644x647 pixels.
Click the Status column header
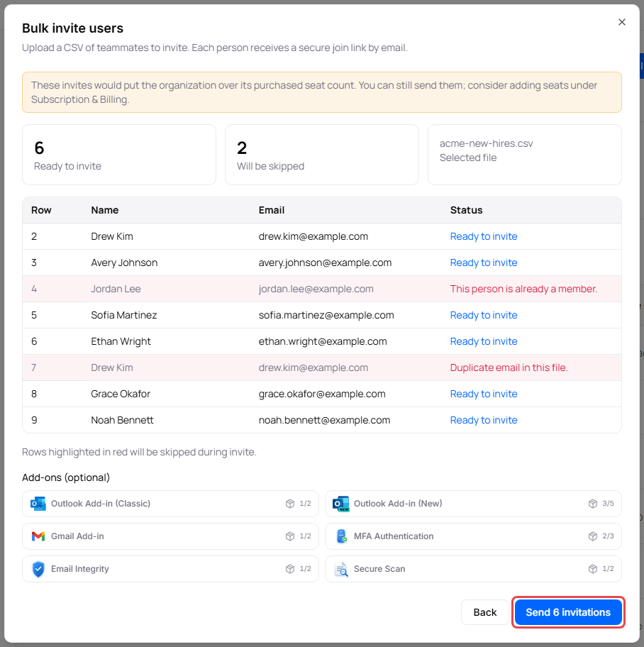pyautogui.click(x=466, y=211)
